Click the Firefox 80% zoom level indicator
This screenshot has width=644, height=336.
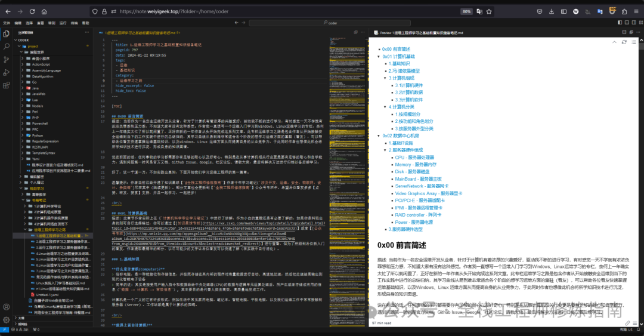tap(466, 11)
